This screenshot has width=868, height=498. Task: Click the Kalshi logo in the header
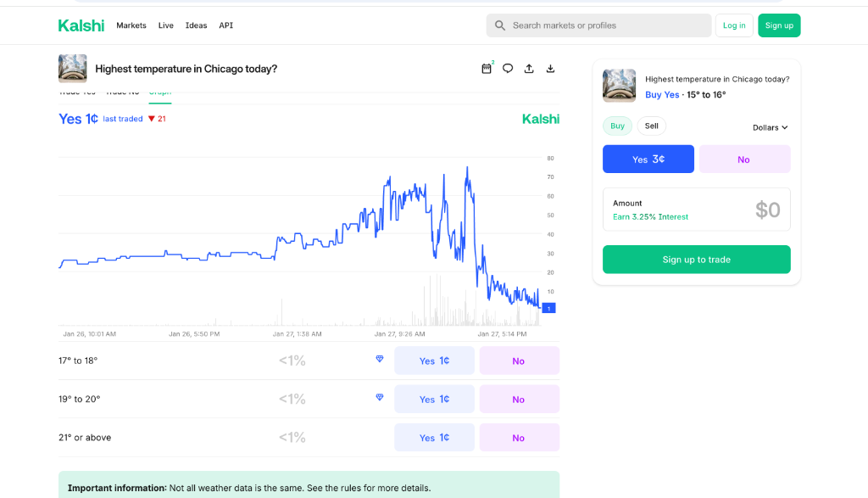click(81, 25)
